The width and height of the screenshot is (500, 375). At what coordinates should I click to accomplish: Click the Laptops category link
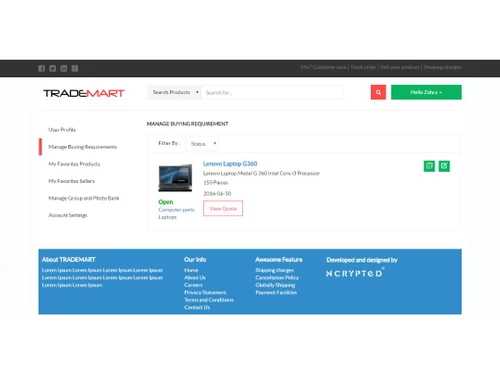(x=167, y=217)
